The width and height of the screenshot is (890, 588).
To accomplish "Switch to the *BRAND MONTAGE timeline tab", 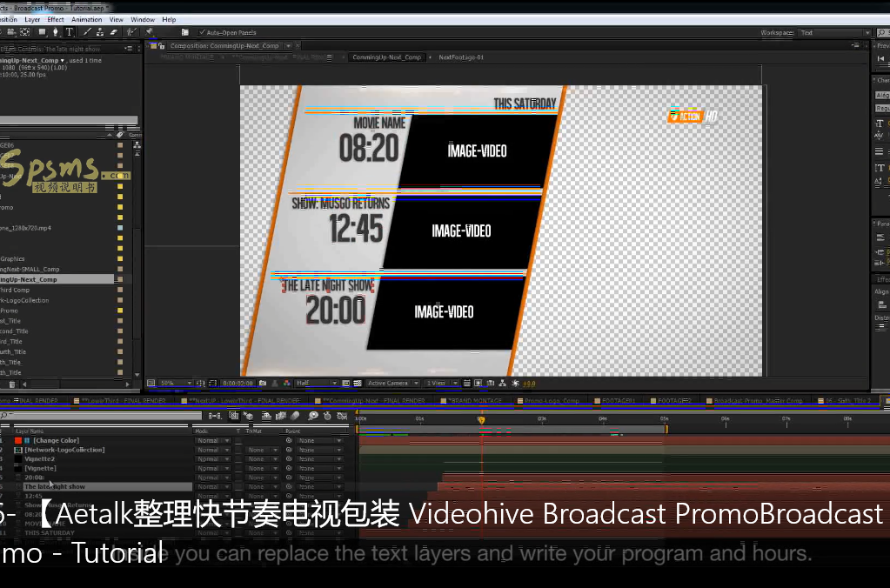I will pyautogui.click(x=472, y=401).
